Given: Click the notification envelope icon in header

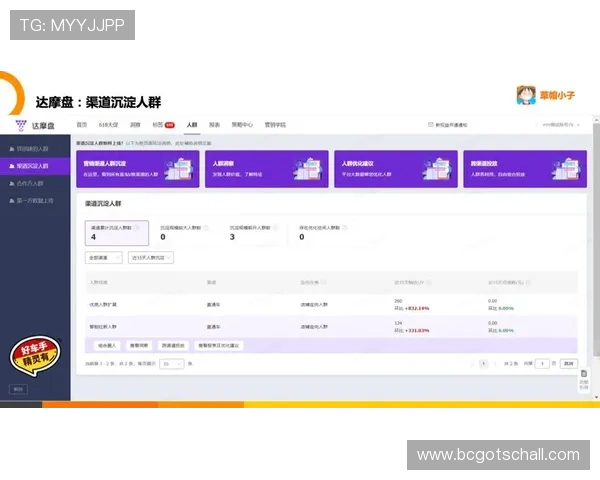Looking at the screenshot, I should pyautogui.click(x=430, y=125).
